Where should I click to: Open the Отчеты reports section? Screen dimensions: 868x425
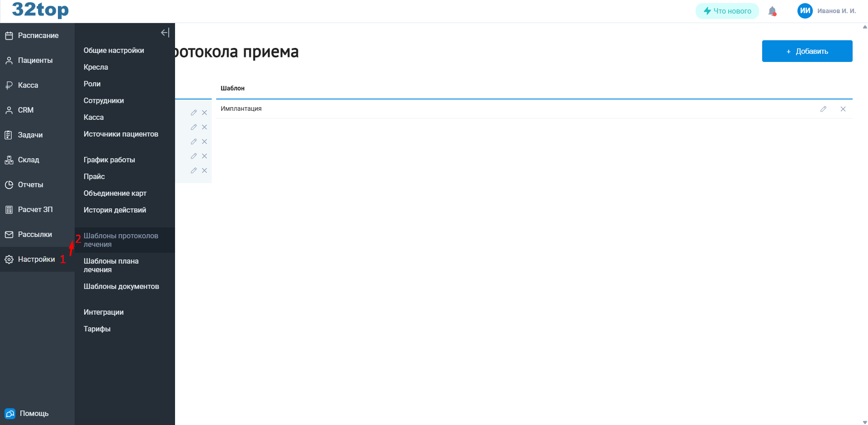(x=31, y=184)
